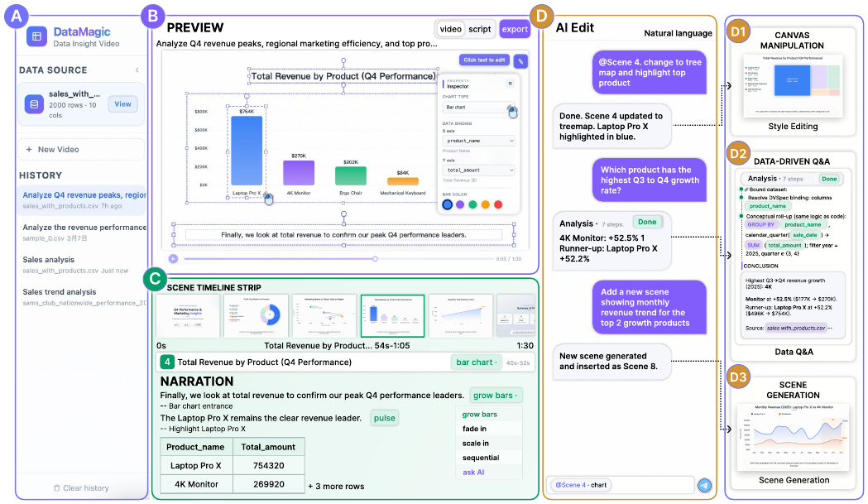Screen dimensions: 868x504
Task: Open the Y axis total_amount dropdown
Action: 479,170
